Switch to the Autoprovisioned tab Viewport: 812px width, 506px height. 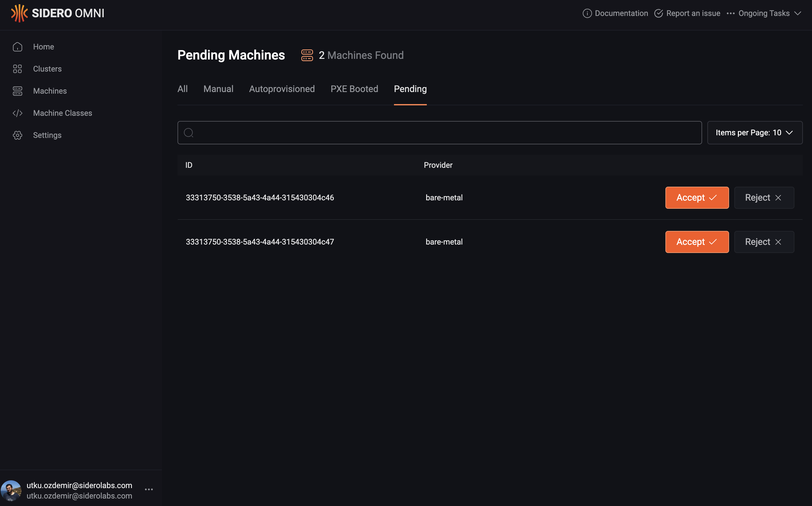[282, 89]
